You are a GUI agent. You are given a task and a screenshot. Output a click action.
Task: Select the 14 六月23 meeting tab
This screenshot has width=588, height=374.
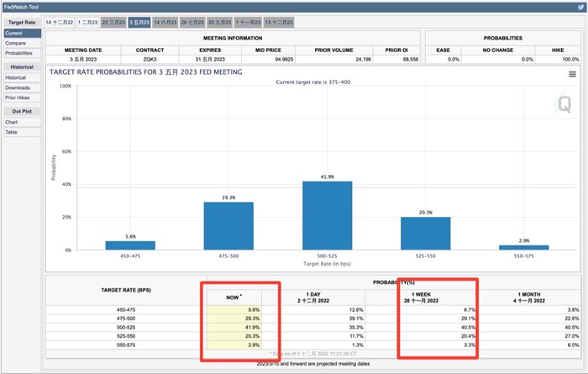point(165,21)
